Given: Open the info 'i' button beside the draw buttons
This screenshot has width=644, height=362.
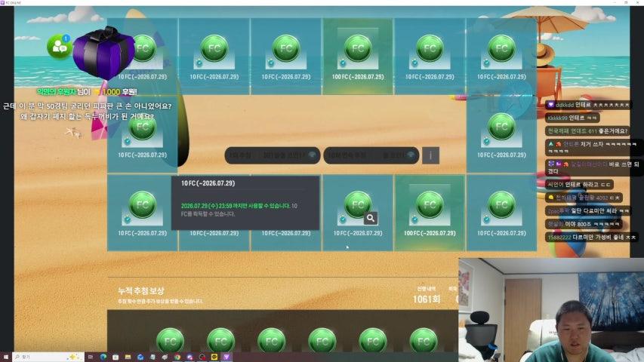Looking at the screenshot, I should (x=430, y=155).
